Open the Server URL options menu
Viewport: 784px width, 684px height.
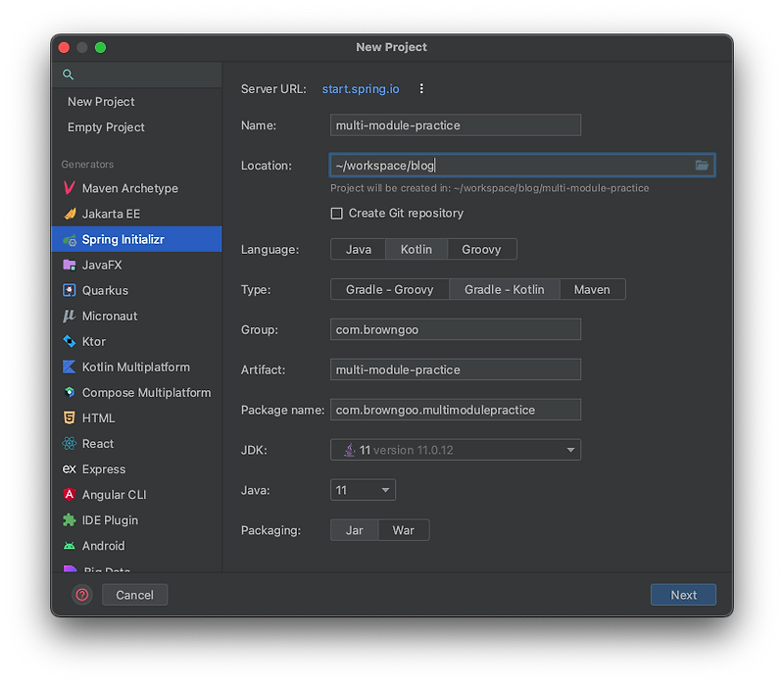coord(421,88)
